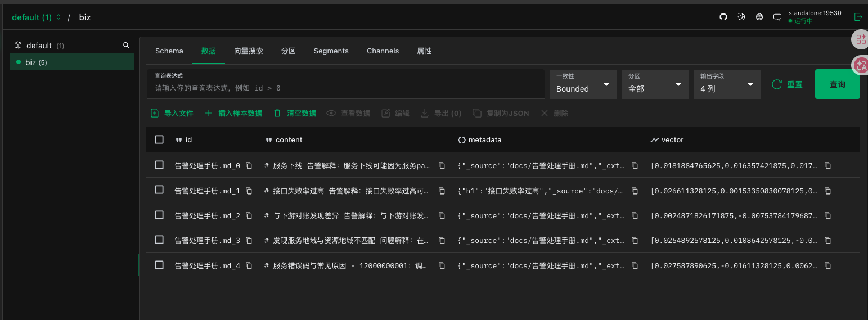Check the box for 告警处理手册.md_3

159,240
